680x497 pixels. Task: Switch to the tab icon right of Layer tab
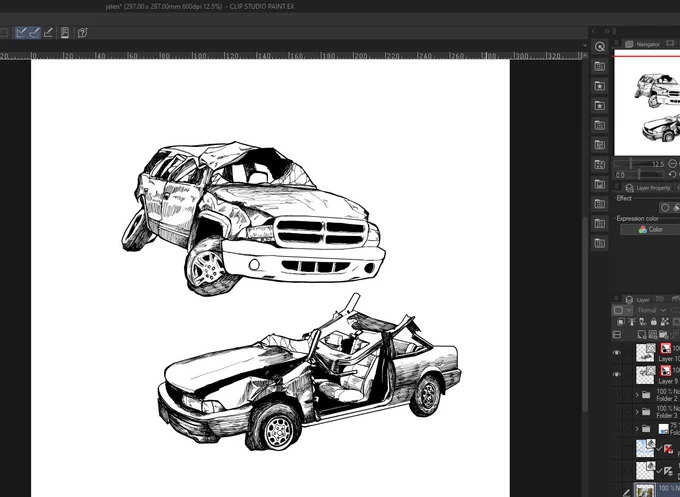[x=660, y=299]
